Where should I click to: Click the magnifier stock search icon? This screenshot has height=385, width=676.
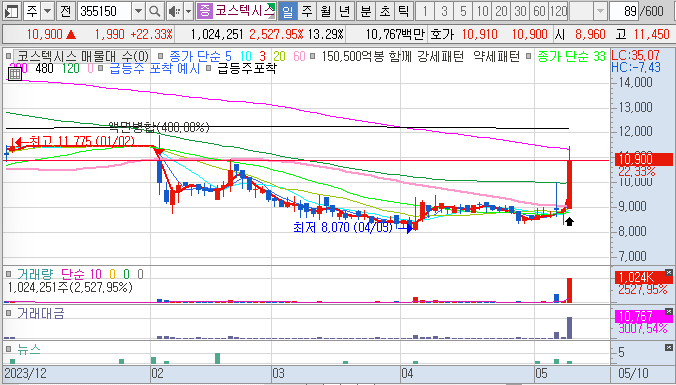(x=154, y=11)
